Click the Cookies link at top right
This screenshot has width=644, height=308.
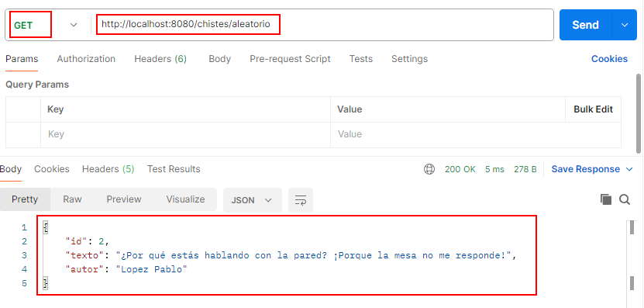(x=609, y=59)
